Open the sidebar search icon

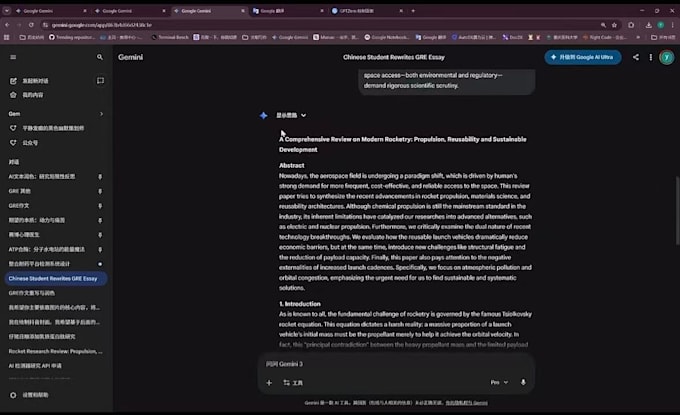[x=100, y=57]
